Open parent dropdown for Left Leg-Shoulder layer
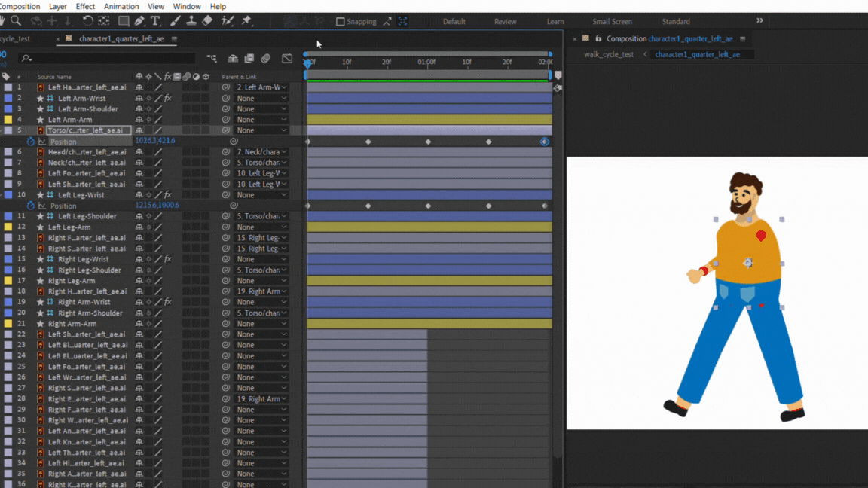 [x=261, y=216]
